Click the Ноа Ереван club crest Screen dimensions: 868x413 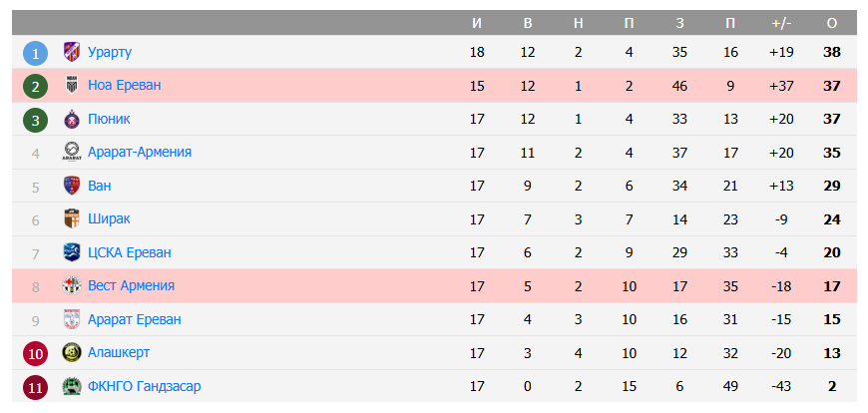pos(71,85)
